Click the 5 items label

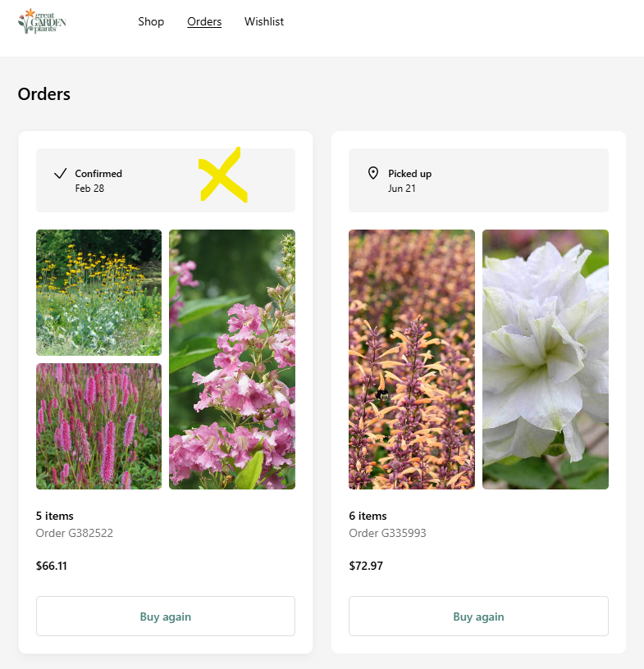tap(55, 516)
